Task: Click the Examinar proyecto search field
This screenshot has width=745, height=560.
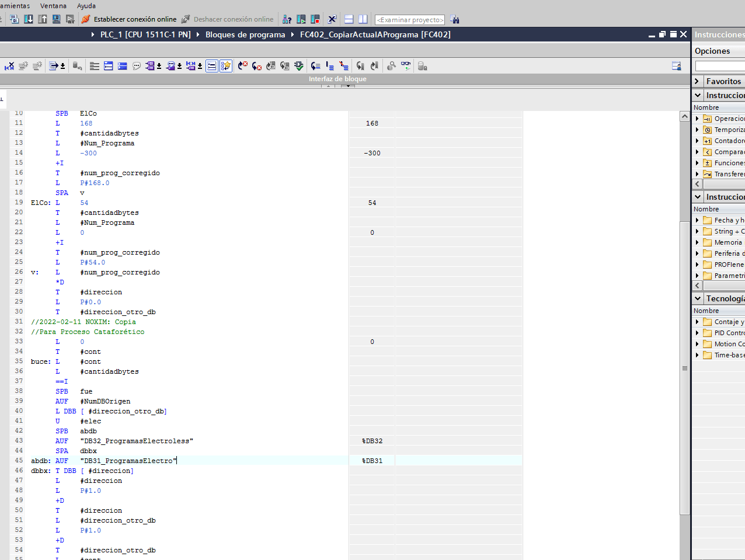Action: tap(410, 20)
